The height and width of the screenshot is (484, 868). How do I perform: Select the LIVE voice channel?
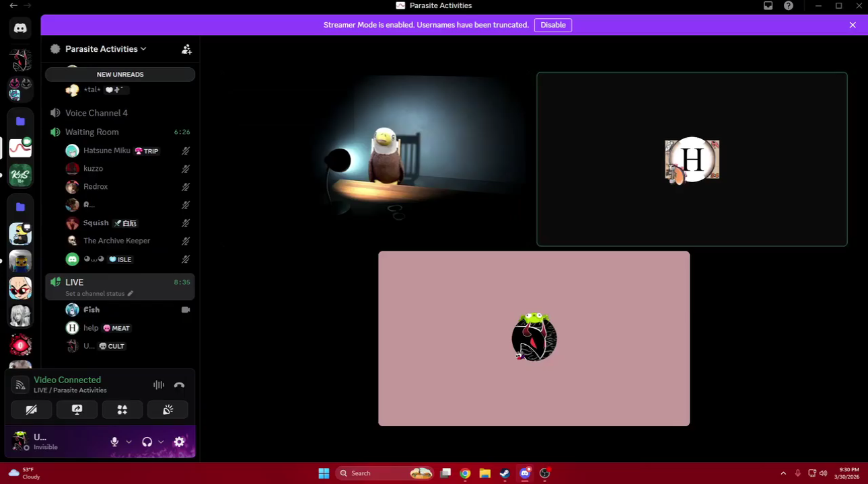(120, 286)
